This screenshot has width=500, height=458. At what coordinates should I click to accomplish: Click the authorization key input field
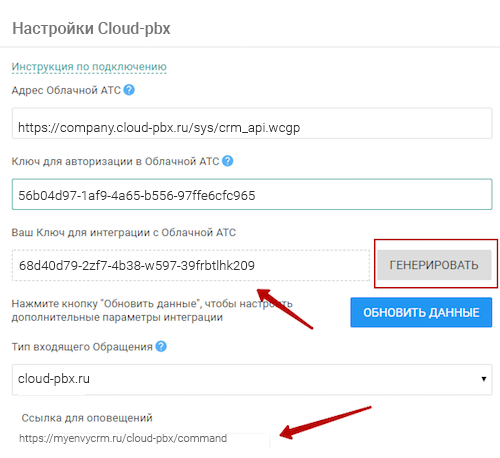click(252, 194)
